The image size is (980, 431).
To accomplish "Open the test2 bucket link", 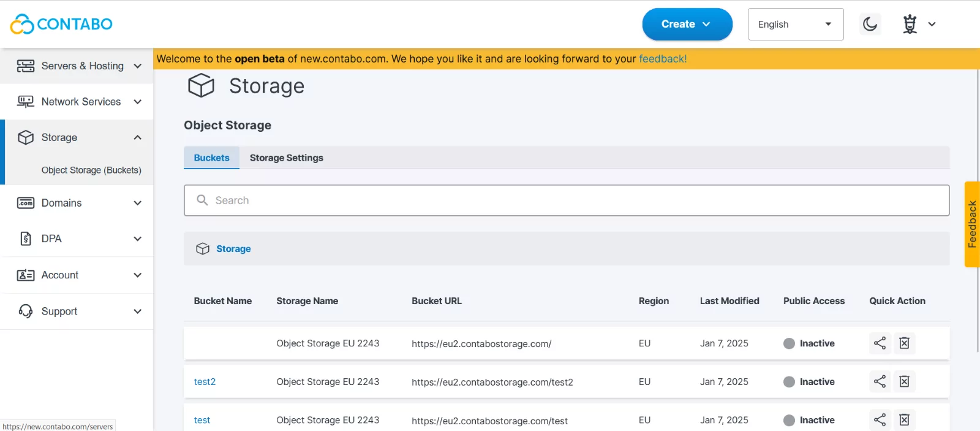I will [x=205, y=382].
